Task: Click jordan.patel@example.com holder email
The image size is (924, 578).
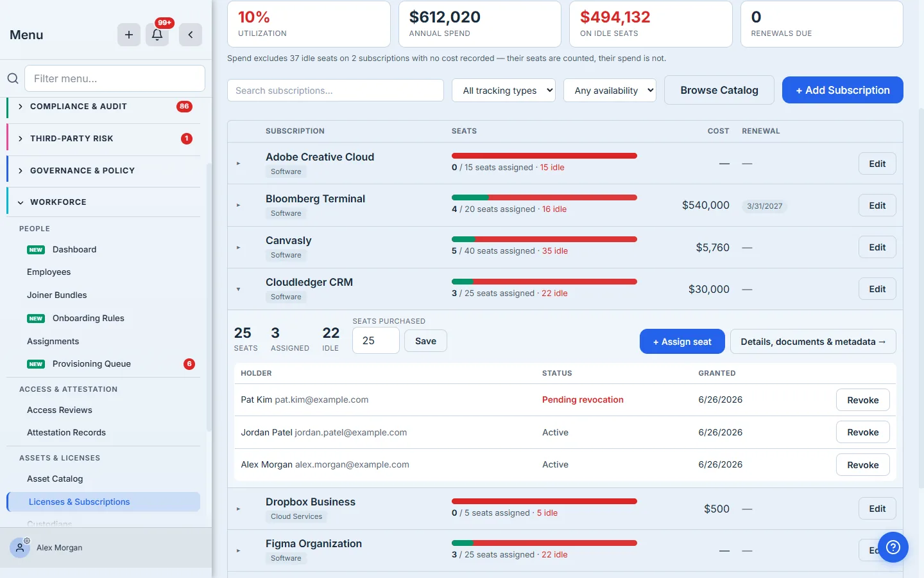Action: click(350, 432)
